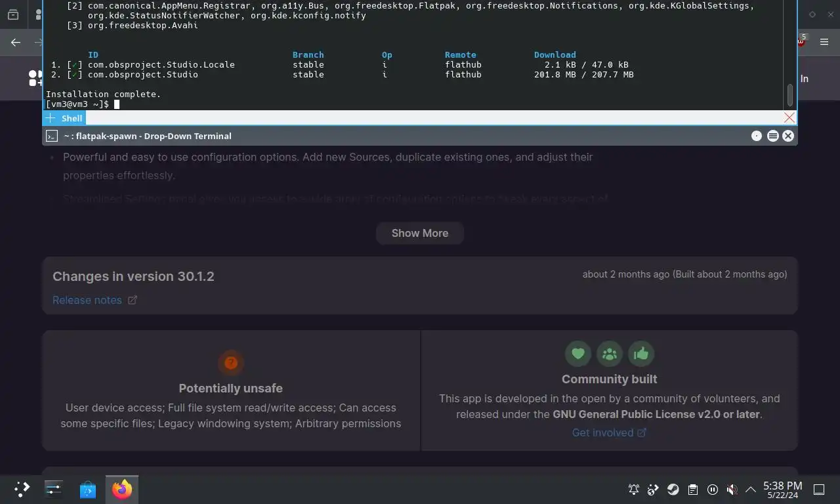Open the Application Launcher in the taskbar

pos(22,489)
